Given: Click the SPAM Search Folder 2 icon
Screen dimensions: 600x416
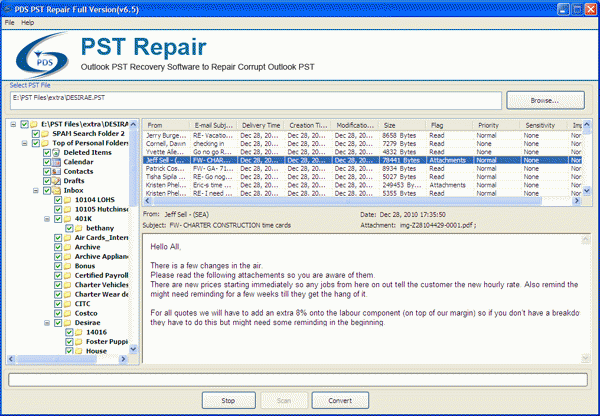Looking at the screenshot, I should click(45, 134).
